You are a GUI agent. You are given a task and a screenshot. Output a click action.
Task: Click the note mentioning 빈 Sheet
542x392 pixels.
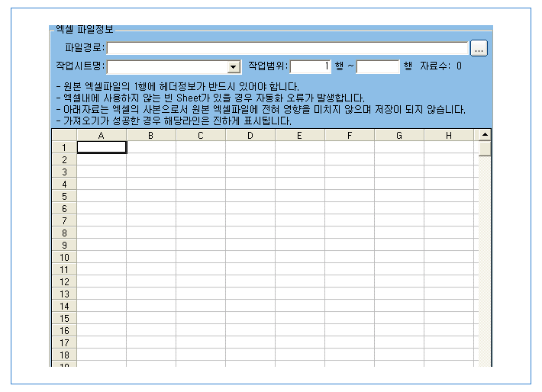click(x=211, y=98)
